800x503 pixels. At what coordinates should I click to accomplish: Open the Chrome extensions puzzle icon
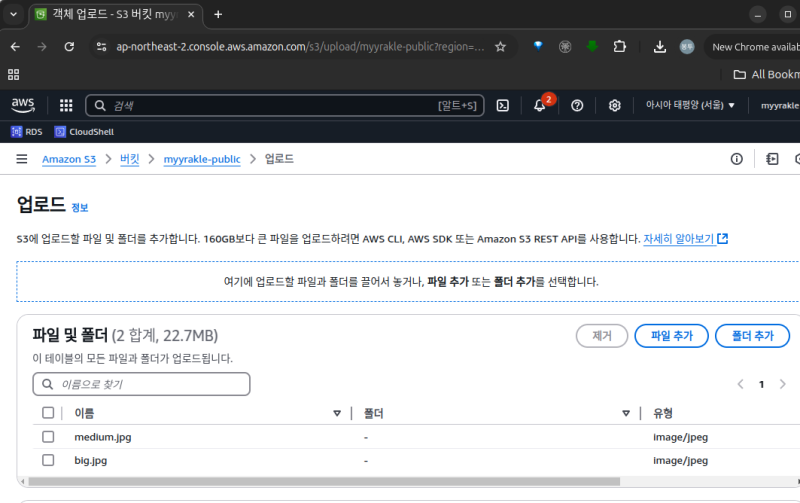point(619,47)
